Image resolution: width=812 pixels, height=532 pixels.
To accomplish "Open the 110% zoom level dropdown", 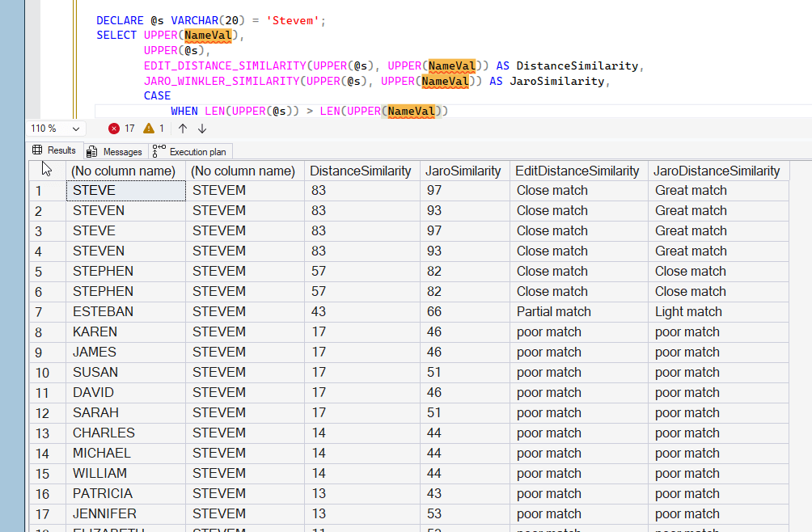I will pyautogui.click(x=55, y=128).
